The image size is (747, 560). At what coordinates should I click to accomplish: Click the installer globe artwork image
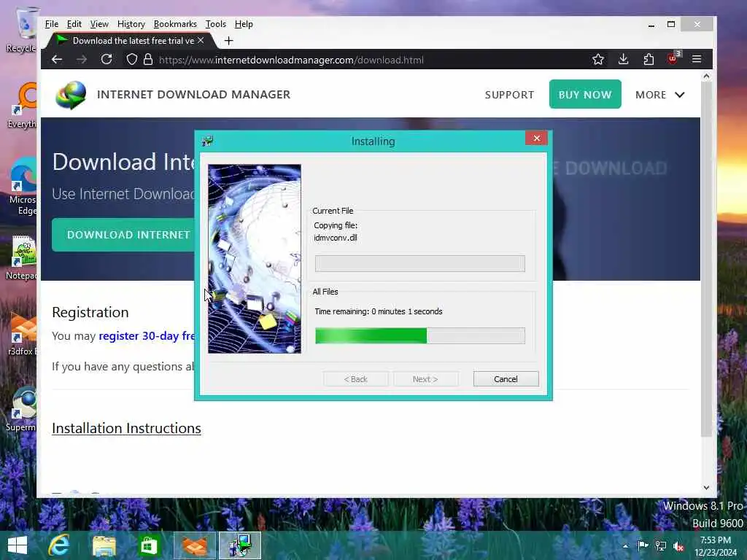255,259
